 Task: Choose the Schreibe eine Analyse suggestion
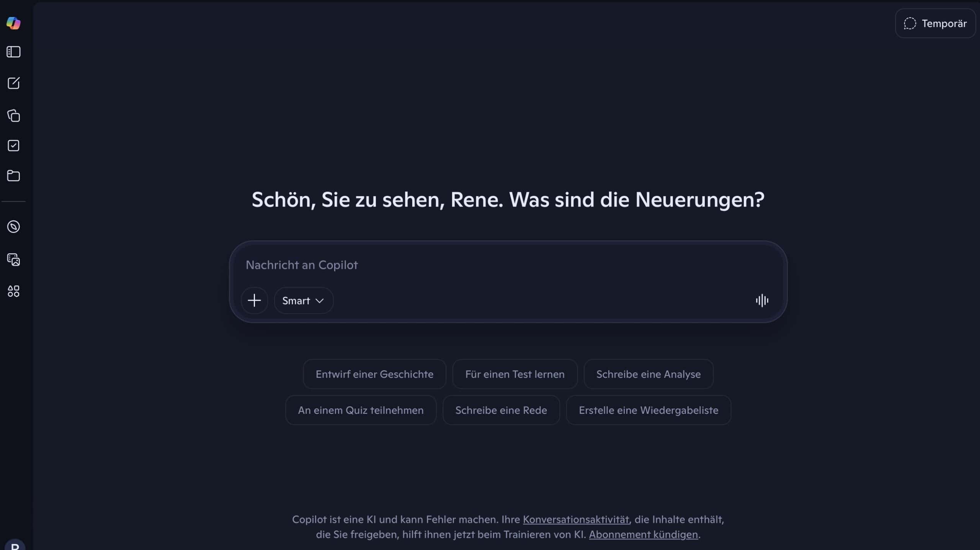648,374
